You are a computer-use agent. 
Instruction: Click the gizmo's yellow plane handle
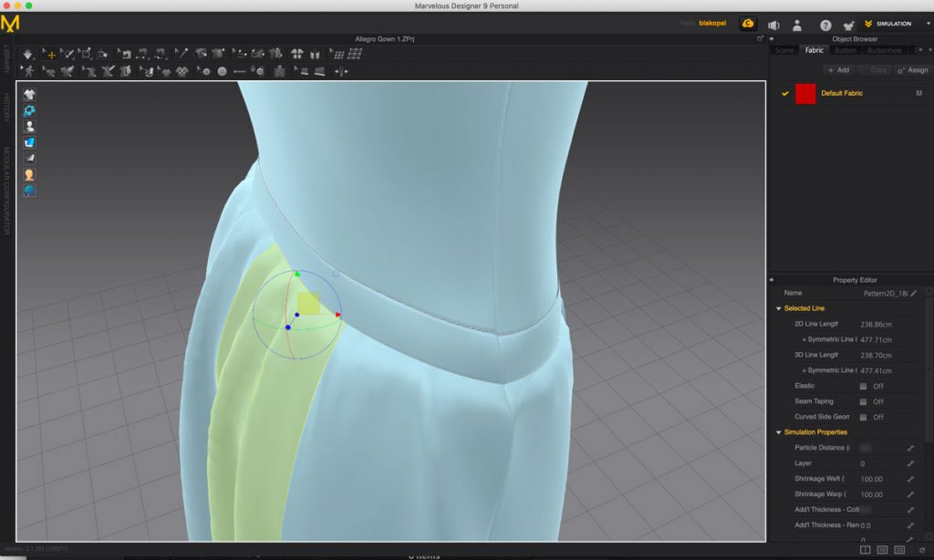click(x=308, y=303)
